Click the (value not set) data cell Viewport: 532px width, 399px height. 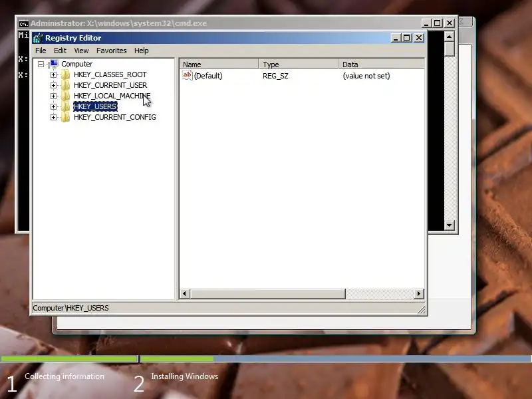point(366,76)
